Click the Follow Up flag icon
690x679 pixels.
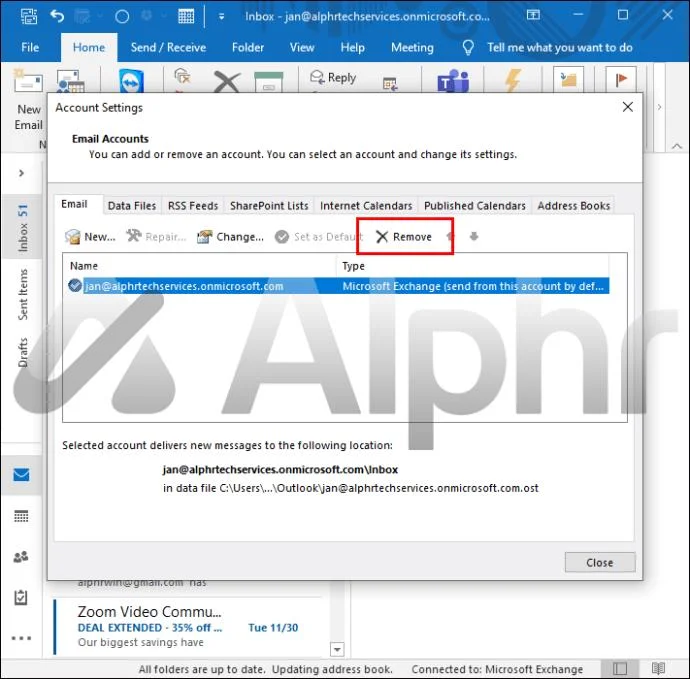point(621,79)
